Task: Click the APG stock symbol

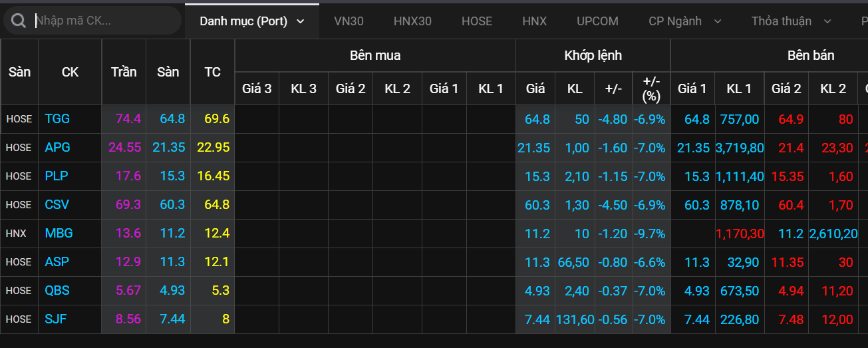Action: (57, 148)
